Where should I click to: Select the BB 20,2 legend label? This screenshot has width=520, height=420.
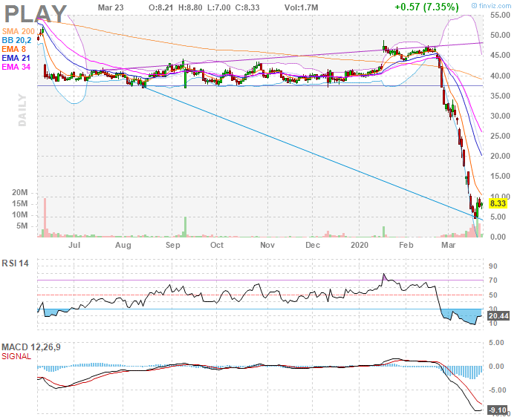click(x=16, y=40)
